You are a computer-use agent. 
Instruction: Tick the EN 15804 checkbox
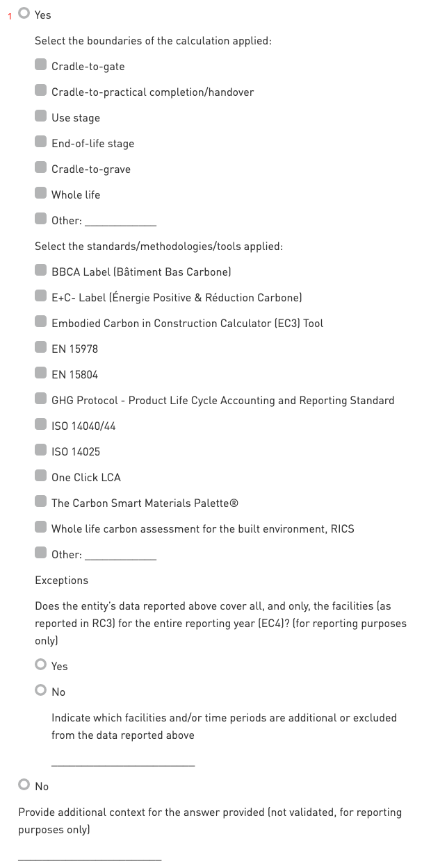click(41, 374)
